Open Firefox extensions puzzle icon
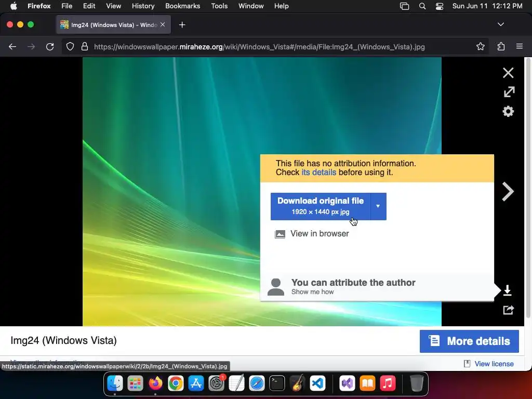 click(501, 46)
